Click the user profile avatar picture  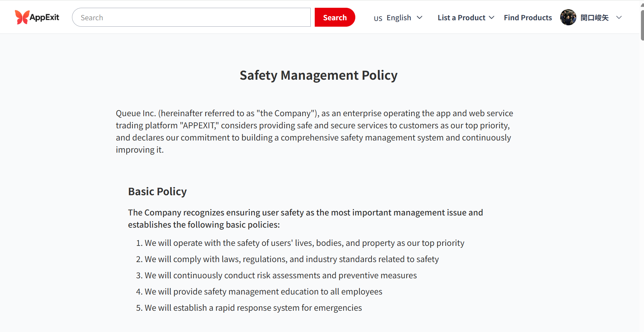point(568,17)
